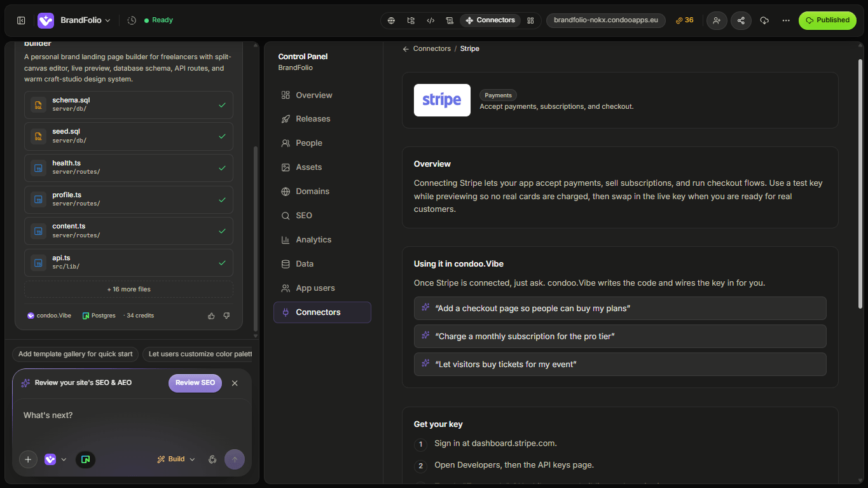Open the Build mode dropdown
This screenshot has height=488, width=868.
176,459
